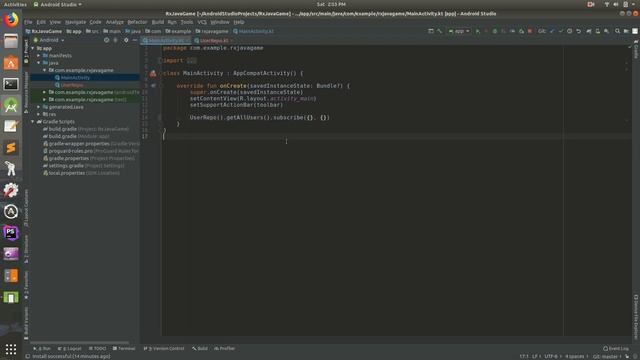Click the Git revert (undo arrow) icon
640x360 pixels.
tap(578, 31)
